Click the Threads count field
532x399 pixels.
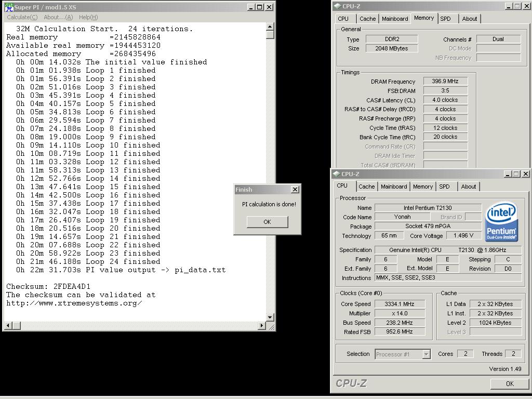click(513, 354)
